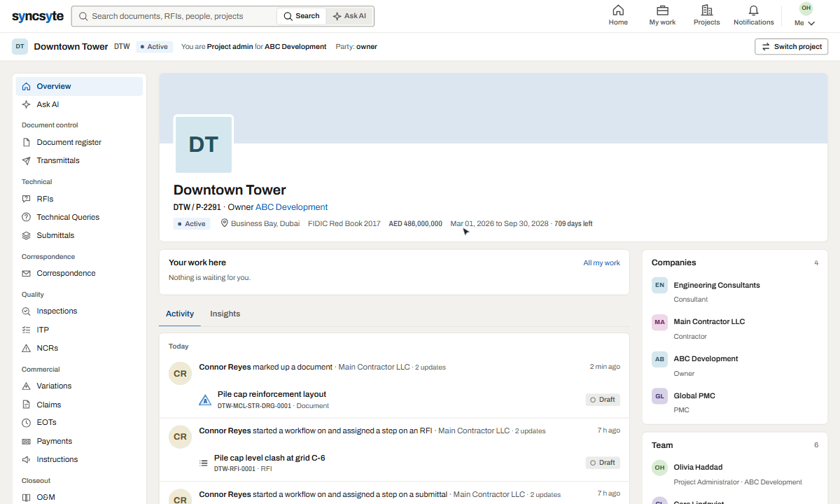Click the Instructions megaphone icon
Viewport: 840px width, 504px height.
click(x=27, y=459)
